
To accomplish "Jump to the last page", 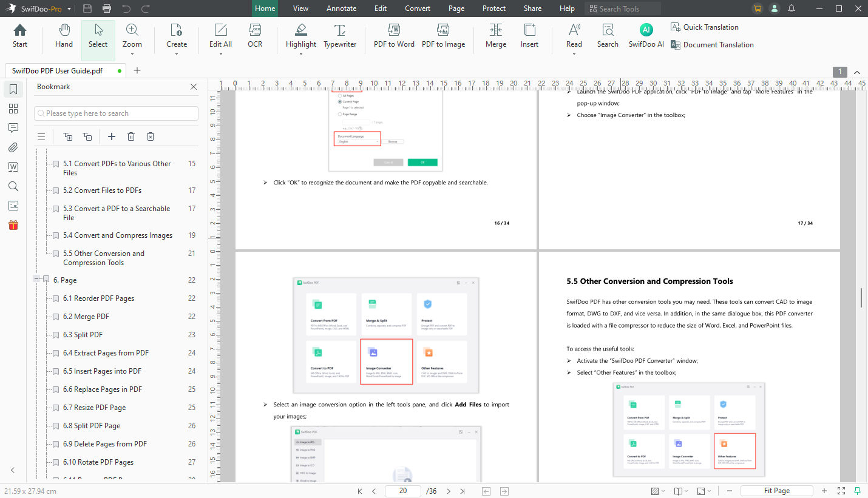I will tap(463, 491).
